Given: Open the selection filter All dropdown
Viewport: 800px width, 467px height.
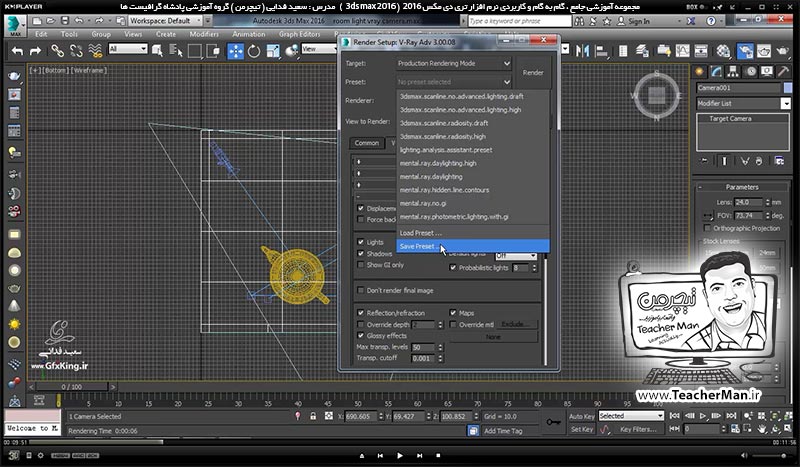Looking at the screenshot, I should [x=128, y=49].
